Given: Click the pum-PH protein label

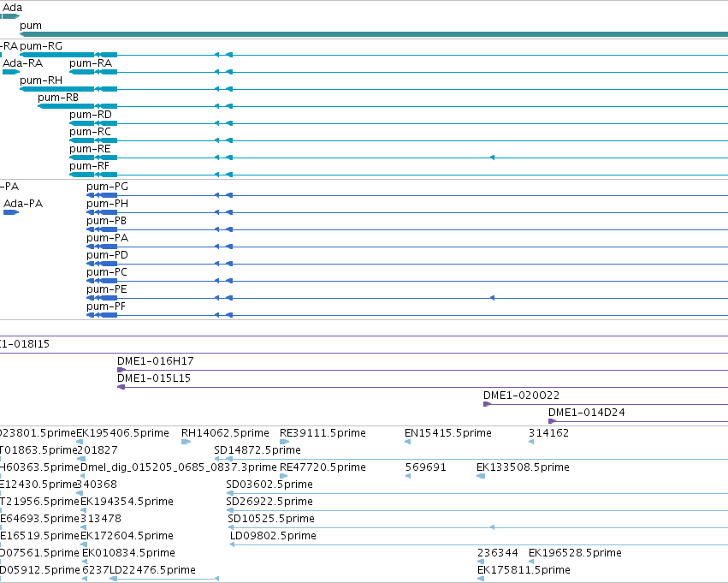Looking at the screenshot, I should (107, 204).
